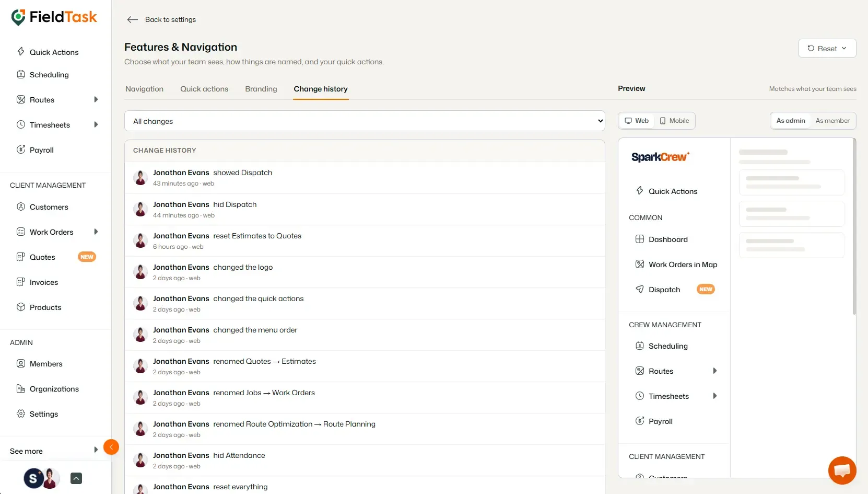This screenshot has width=868, height=494.
Task: Click the Members icon under Admin
Action: (x=21, y=363)
